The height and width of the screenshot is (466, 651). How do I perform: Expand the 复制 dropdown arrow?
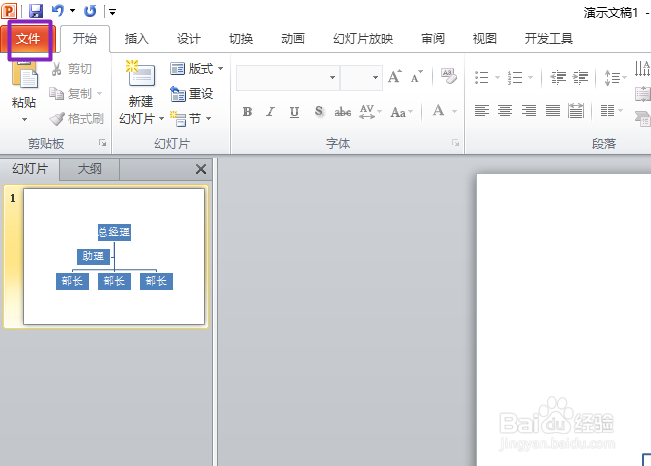coord(100,94)
